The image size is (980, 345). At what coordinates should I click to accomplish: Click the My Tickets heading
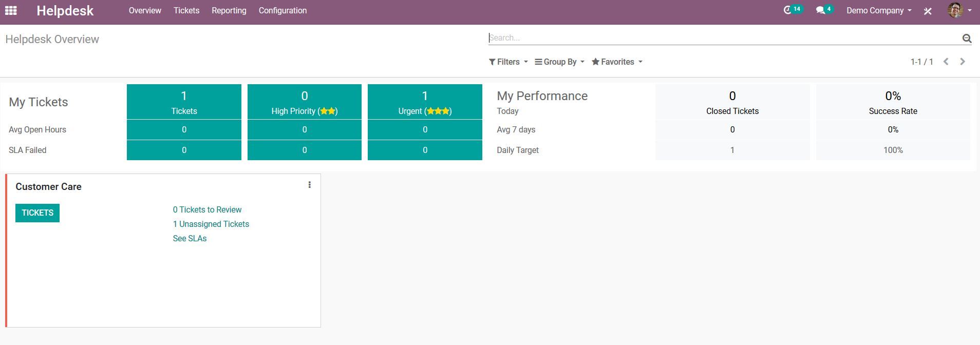pyautogui.click(x=39, y=102)
